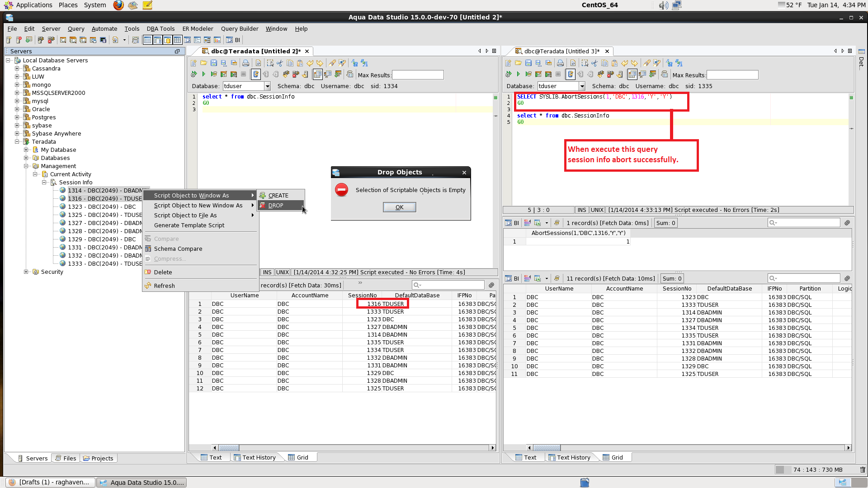
Task: Switch to the Projects tab
Action: click(x=98, y=458)
